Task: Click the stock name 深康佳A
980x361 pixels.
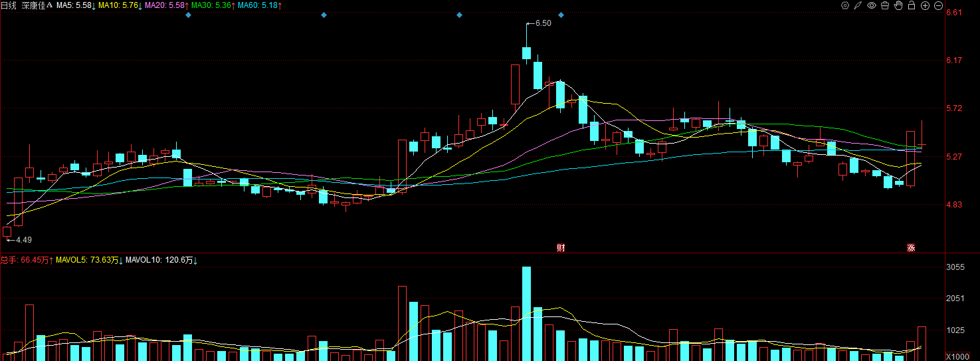Action: (37, 5)
